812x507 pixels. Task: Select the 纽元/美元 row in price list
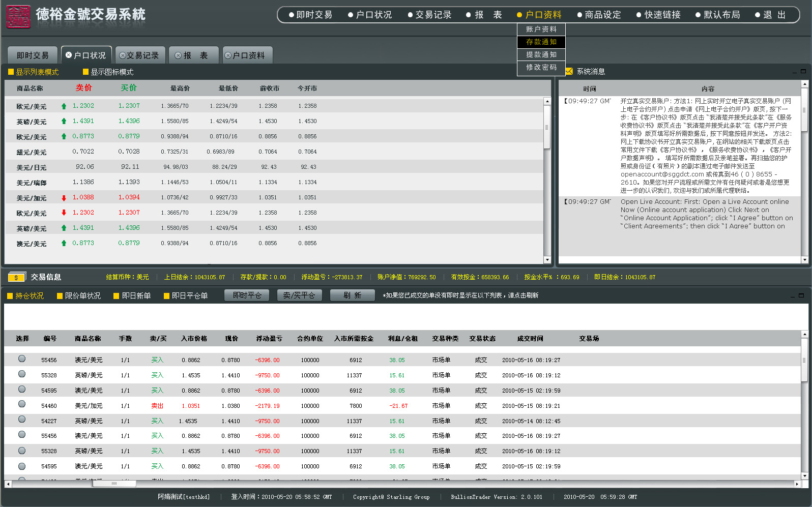[274, 152]
